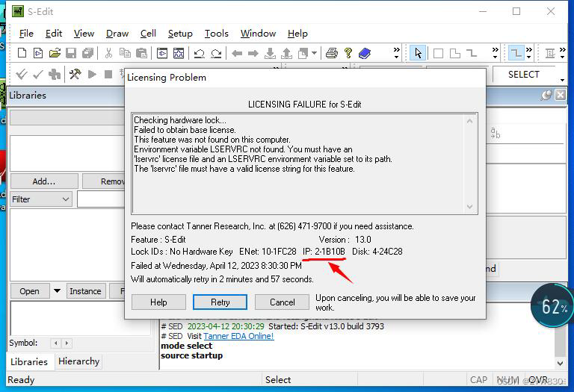Image resolution: width=574 pixels, height=392 pixels.
Task: Click the yellow question mark help icon
Action: click(x=348, y=54)
